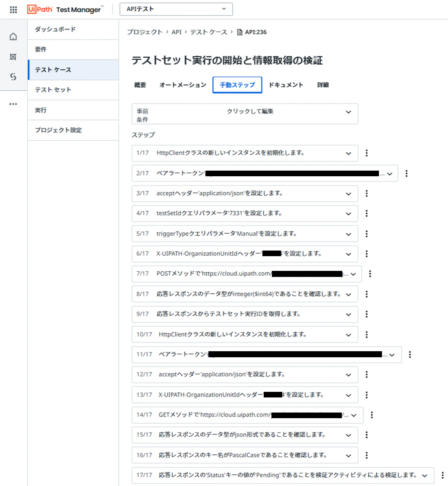Open kebab menu for step 2/17
448x486 pixels.
click(x=407, y=173)
